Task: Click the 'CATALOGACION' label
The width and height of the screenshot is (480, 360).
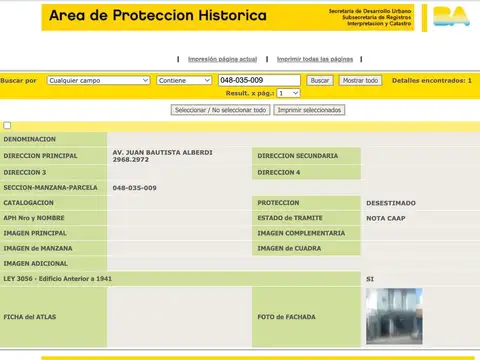Action: click(28, 203)
